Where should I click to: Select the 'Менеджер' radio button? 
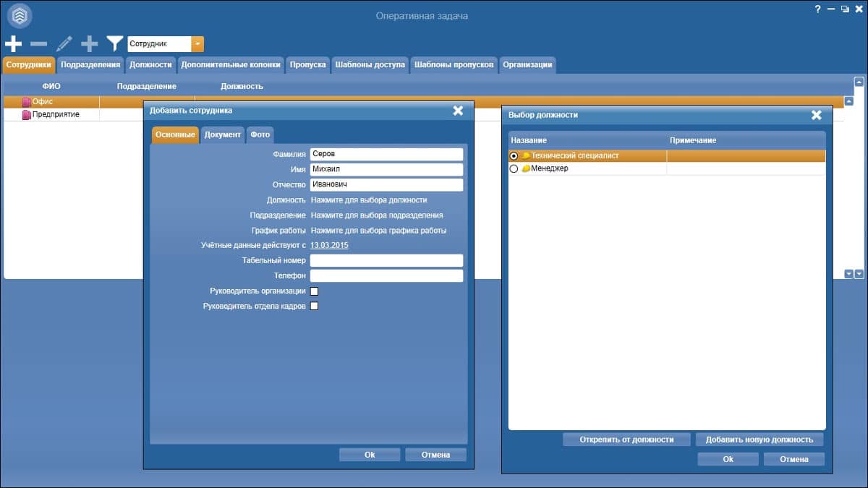point(514,168)
